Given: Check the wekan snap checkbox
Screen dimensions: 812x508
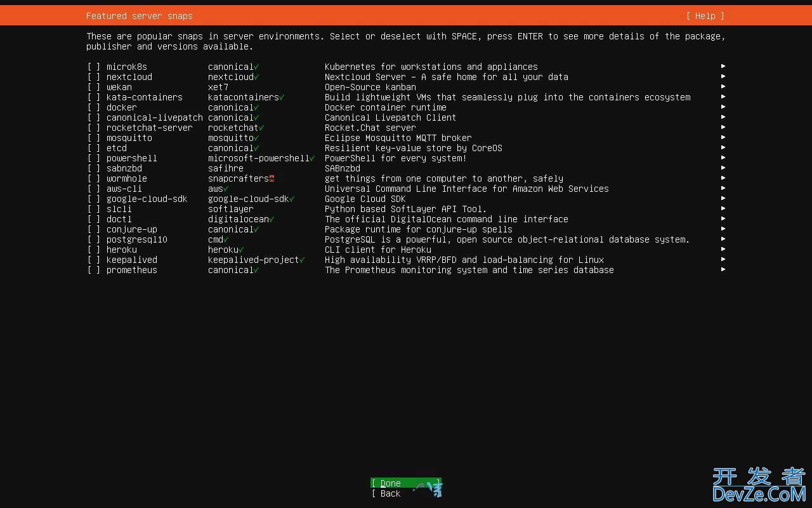Looking at the screenshot, I should tap(94, 87).
